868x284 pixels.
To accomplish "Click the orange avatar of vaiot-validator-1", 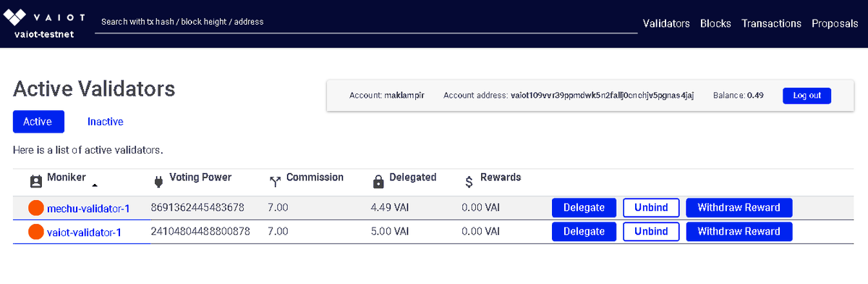I will [x=36, y=233].
